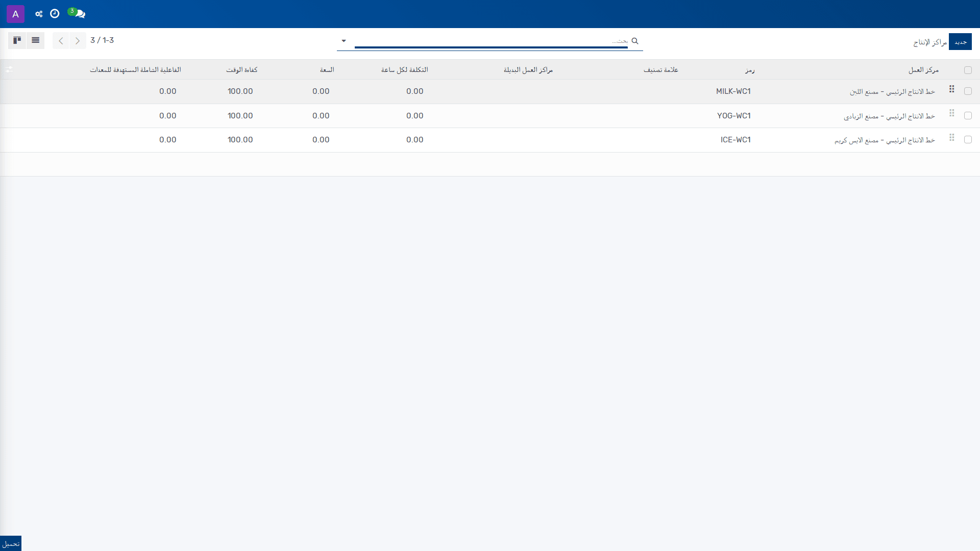Open the conversations chat icon
980x551 pixels.
(x=78, y=14)
